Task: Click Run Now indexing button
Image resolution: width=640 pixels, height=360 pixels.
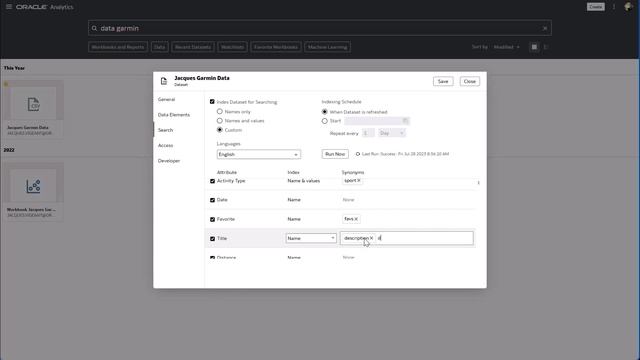Action: click(335, 154)
